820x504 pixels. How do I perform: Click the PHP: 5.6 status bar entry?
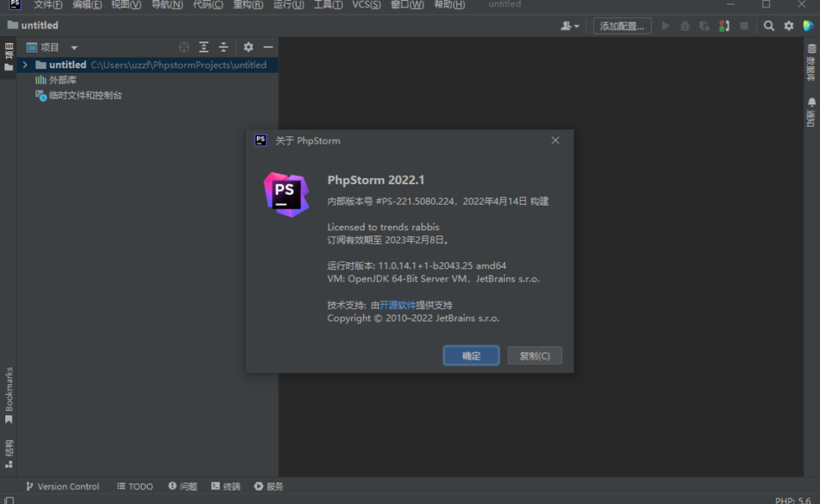click(793, 501)
